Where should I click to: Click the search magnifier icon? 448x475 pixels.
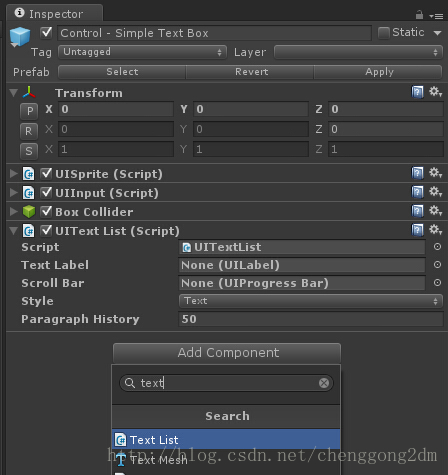[130, 383]
